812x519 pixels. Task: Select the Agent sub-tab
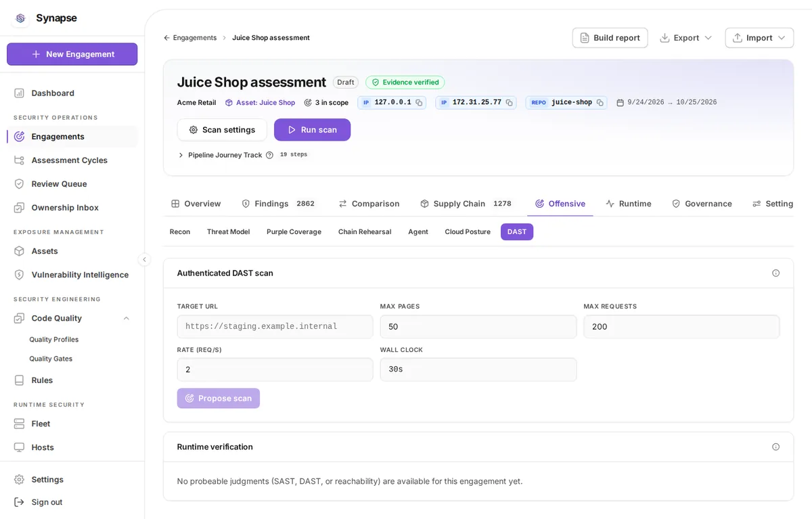tap(418, 231)
